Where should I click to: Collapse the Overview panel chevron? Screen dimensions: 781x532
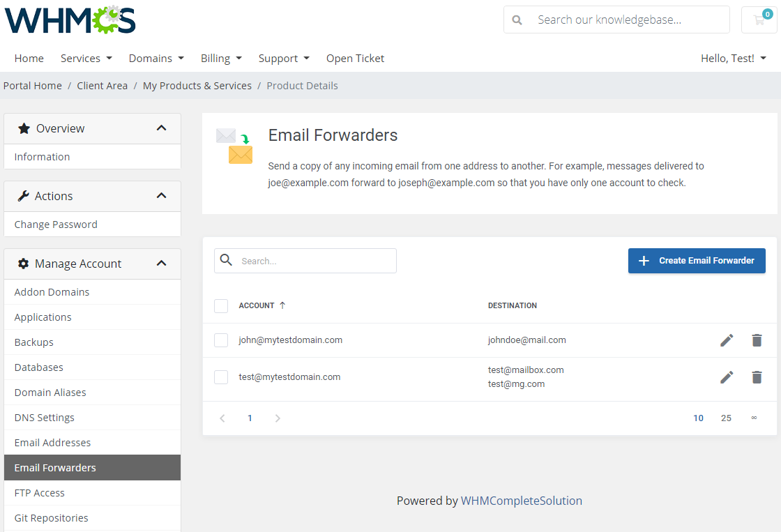161,128
